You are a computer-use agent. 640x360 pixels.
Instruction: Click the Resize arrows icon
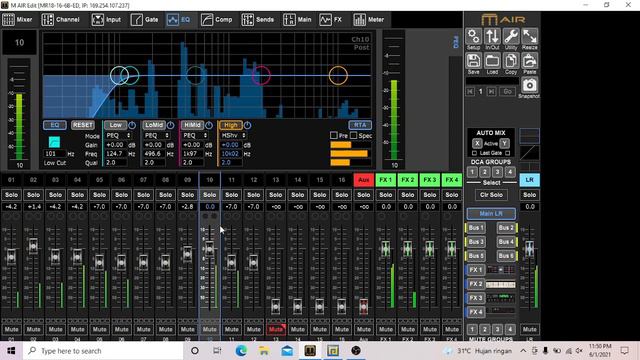pos(530,37)
